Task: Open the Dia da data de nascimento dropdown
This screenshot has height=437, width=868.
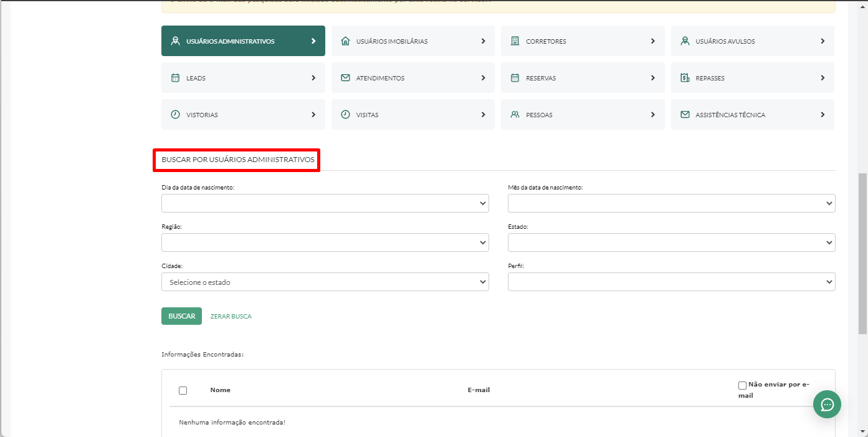Action: point(325,203)
